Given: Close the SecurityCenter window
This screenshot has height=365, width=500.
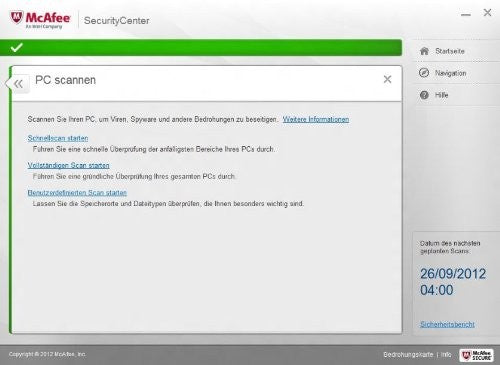Looking at the screenshot, I should pos(487,13).
